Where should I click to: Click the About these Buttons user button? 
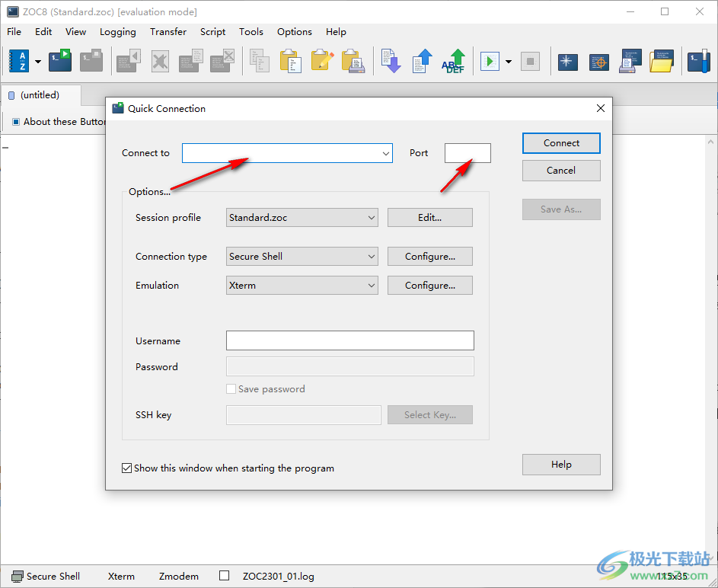[x=59, y=122]
